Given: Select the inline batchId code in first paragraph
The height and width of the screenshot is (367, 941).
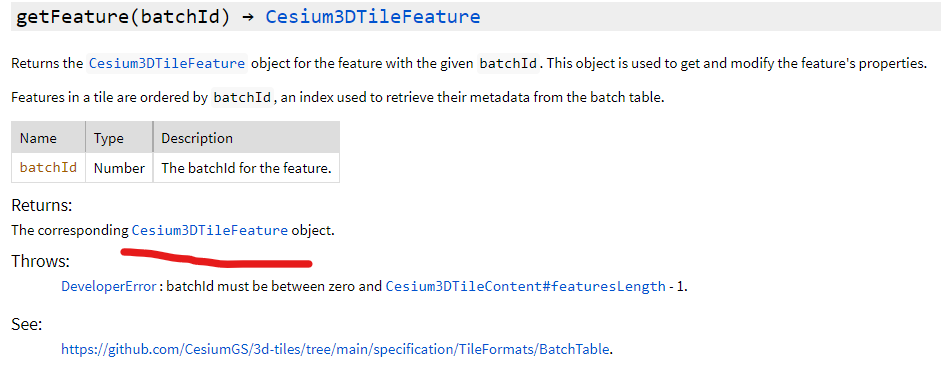Looking at the screenshot, I should tap(508, 64).
